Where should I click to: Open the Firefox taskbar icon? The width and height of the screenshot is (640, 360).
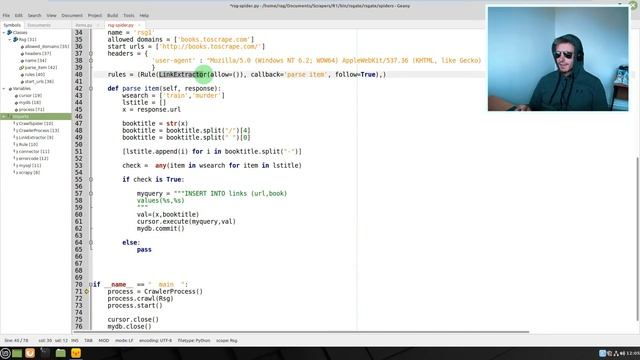coord(30,353)
